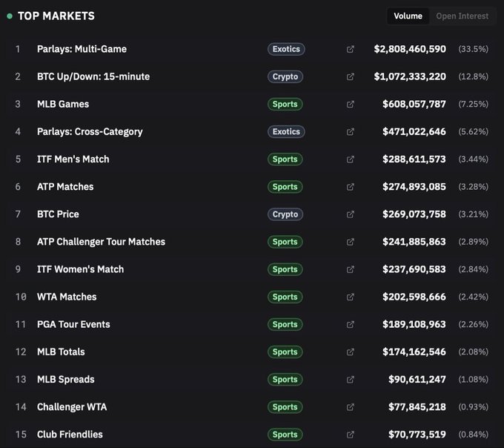Image resolution: width=504 pixels, height=448 pixels.
Task: Click Sports tag on Challenger WTA row
Action: [285, 406]
